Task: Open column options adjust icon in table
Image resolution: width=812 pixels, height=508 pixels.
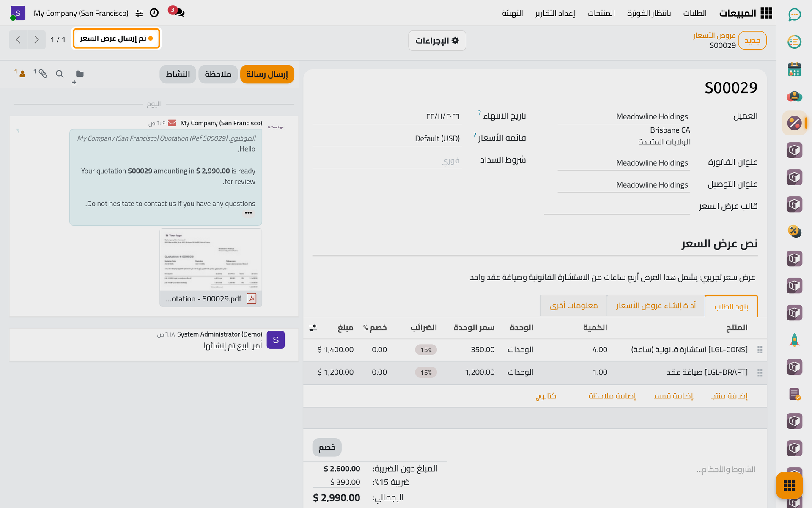Action: [313, 328]
